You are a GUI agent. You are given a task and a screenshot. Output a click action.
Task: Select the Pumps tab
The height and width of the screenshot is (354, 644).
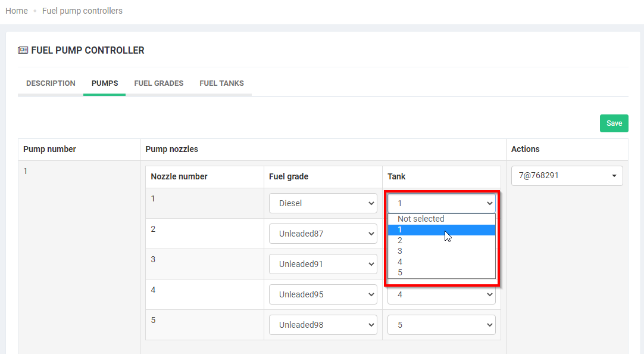coord(105,83)
